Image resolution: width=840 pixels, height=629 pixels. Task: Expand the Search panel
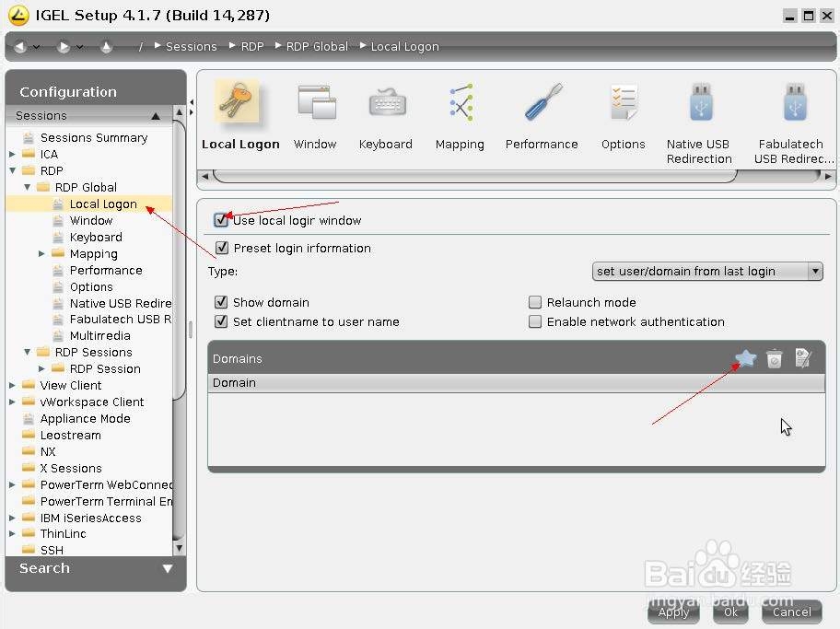[167, 568]
